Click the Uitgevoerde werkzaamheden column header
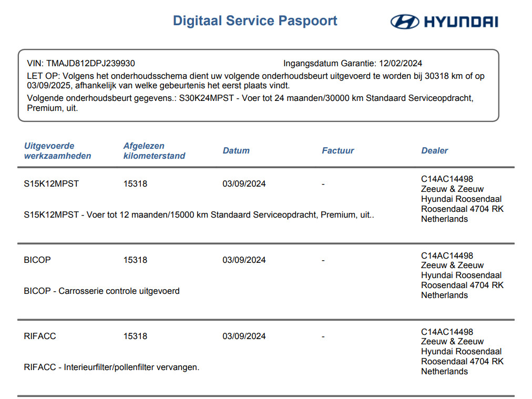The height and width of the screenshot is (399, 532). point(57,151)
